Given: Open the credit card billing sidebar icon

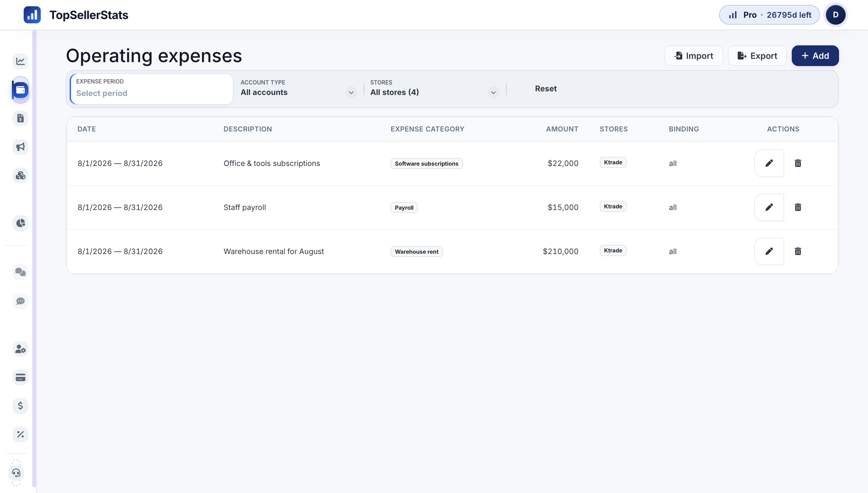Looking at the screenshot, I should pos(20,377).
